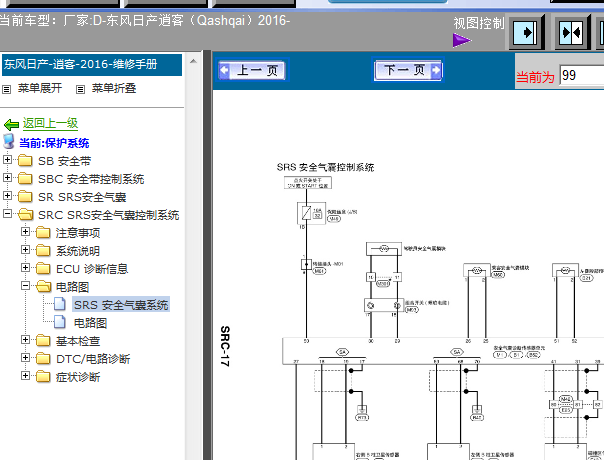Open the DTC/电路诊断 tree item
The image size is (604, 460).
click(x=93, y=359)
